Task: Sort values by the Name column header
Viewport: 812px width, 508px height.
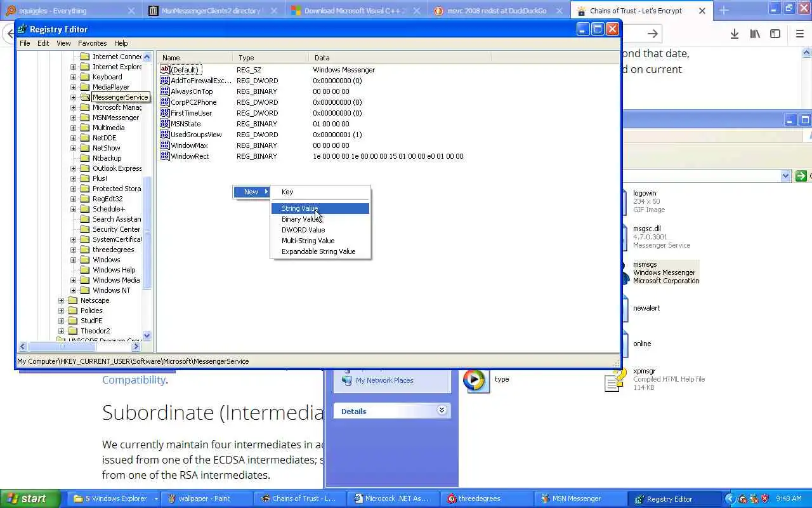Action: point(195,58)
